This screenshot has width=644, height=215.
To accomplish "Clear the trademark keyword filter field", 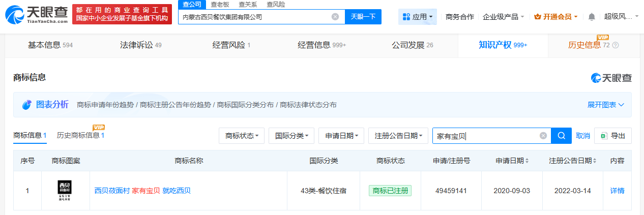I will point(543,136).
